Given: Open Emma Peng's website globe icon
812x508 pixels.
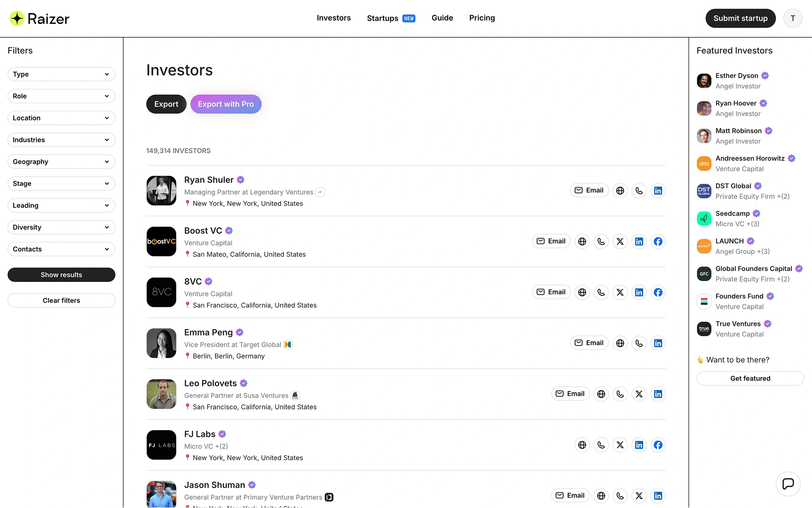Looking at the screenshot, I should pyautogui.click(x=620, y=343).
